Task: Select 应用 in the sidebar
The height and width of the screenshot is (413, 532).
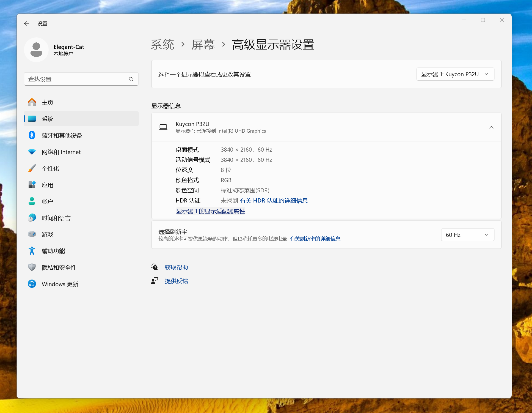Action: (x=48, y=185)
